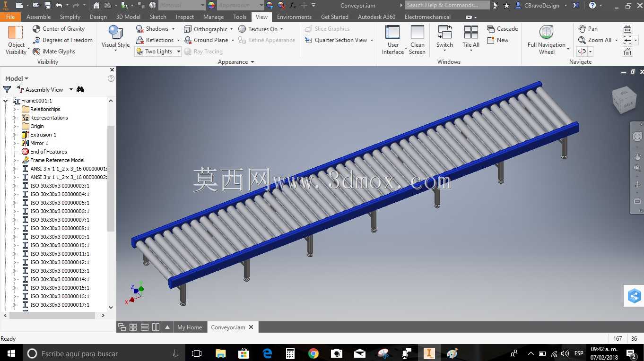Toggle Center of Gravity display
Image resolution: width=644 pixels, height=361 pixels.
59,29
